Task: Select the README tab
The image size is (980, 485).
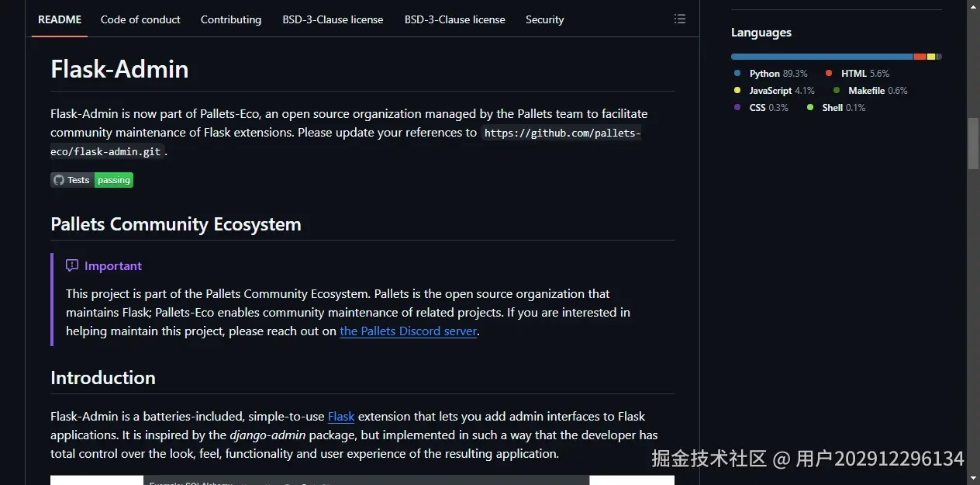Action: pos(60,19)
